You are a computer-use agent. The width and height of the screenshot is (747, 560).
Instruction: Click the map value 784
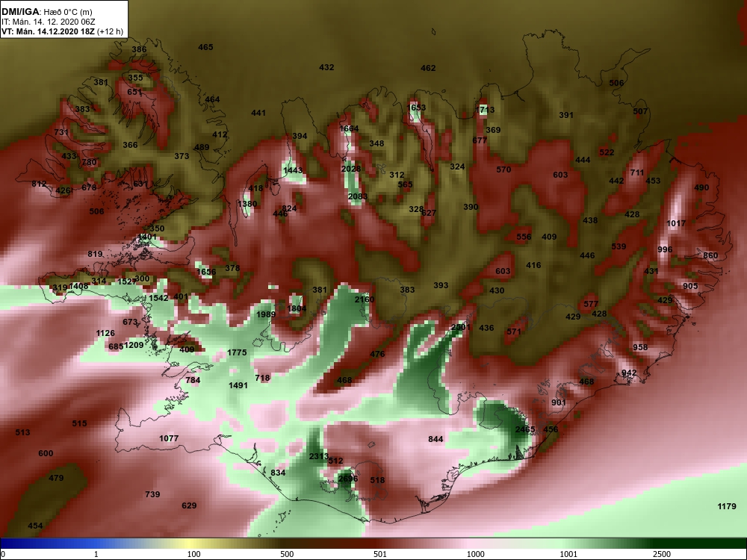pos(193,380)
